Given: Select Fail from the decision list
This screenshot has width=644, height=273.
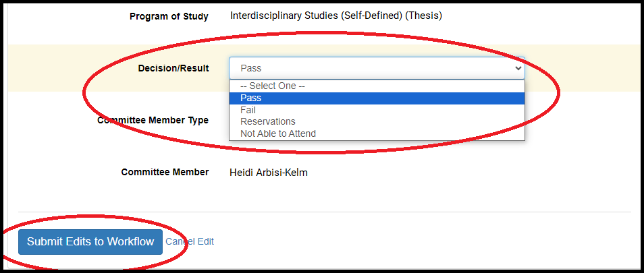Looking at the screenshot, I should (x=248, y=110).
